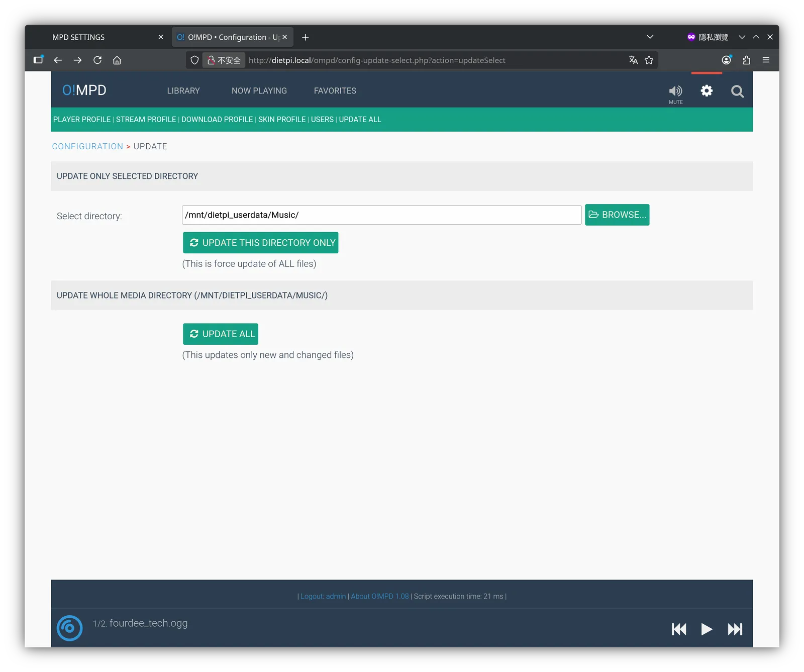Image resolution: width=804 pixels, height=672 pixels.
Task: Open FAVORITES page
Action: pos(335,91)
